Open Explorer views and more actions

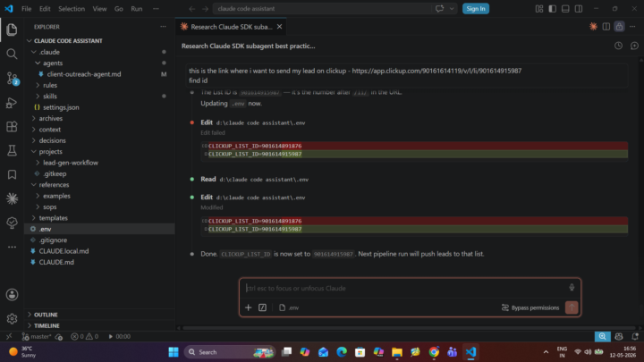[163, 27]
